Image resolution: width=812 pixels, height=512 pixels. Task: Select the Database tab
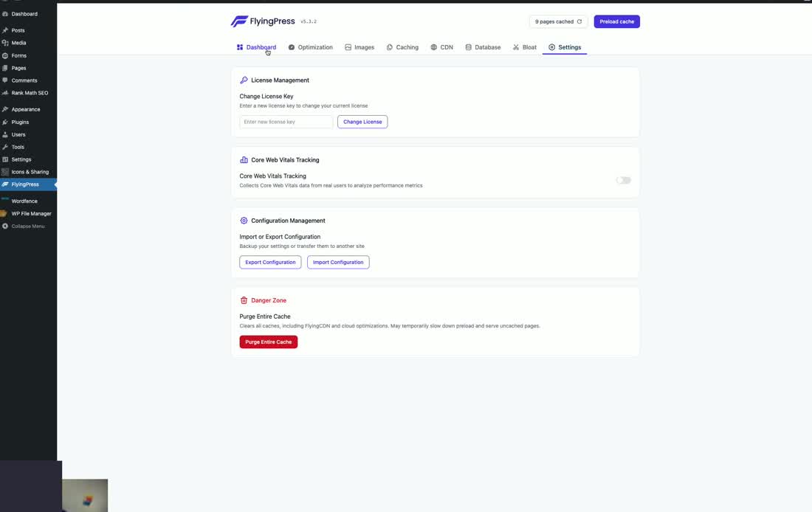(x=484, y=47)
